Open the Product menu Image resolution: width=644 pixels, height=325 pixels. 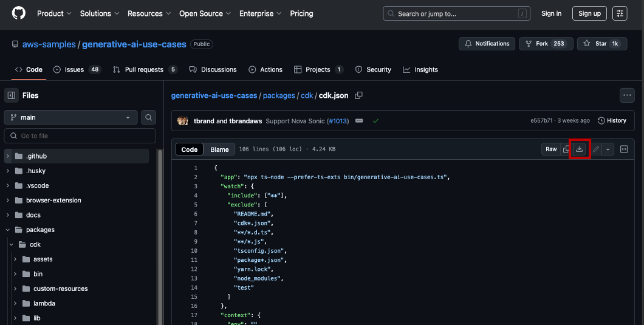click(54, 13)
